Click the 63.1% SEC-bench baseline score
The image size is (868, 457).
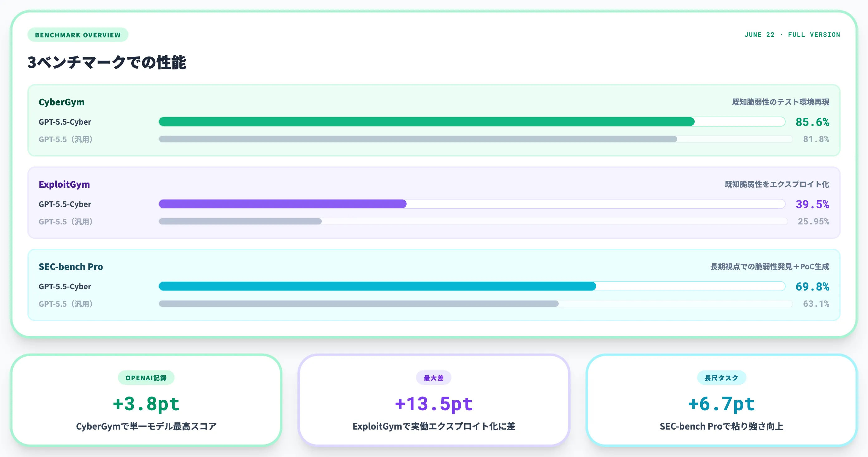point(816,304)
